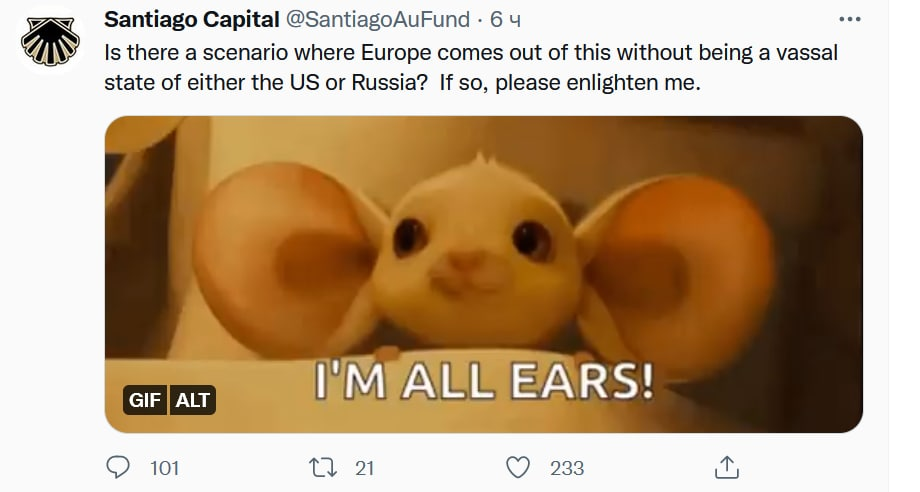Click the reply speech bubble icon
The height and width of the screenshot is (492, 920).
119,467
